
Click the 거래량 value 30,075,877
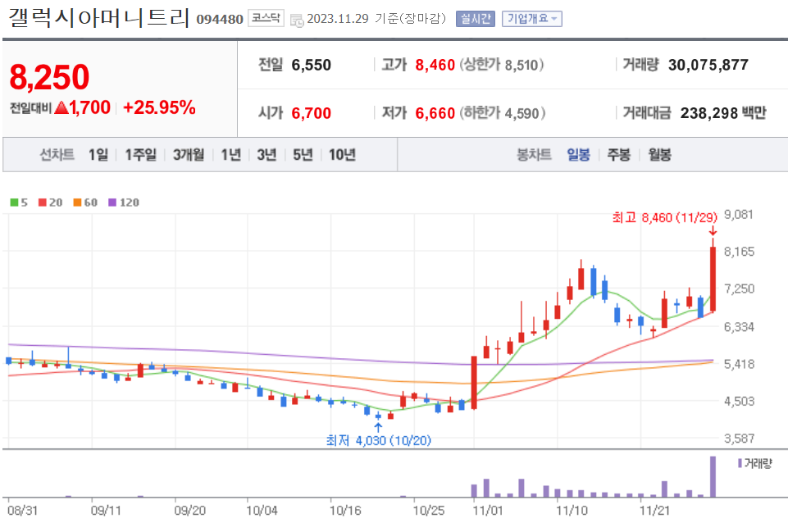point(708,66)
